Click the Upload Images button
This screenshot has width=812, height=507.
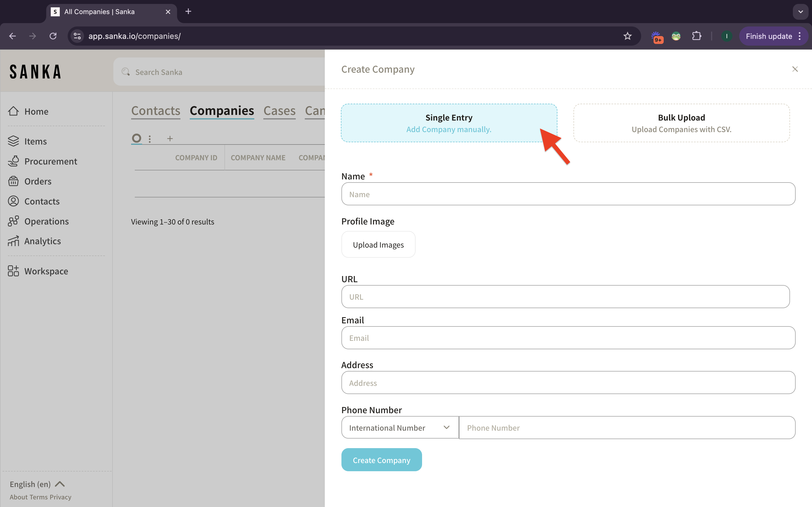(378, 245)
